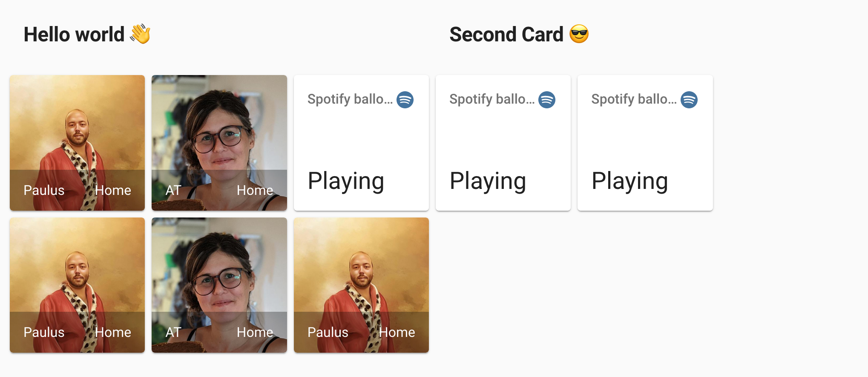Click the first Spotify card's title text
This screenshot has width=868, height=377.
(x=350, y=99)
